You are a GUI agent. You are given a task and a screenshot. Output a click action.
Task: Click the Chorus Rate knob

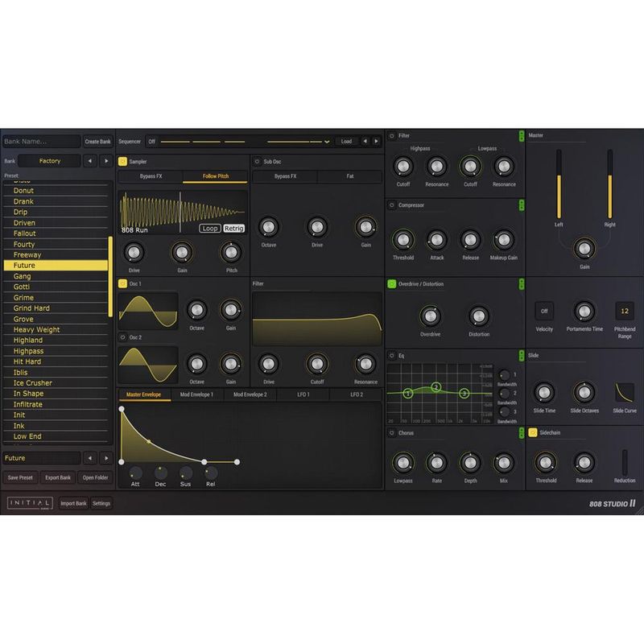[436, 463]
